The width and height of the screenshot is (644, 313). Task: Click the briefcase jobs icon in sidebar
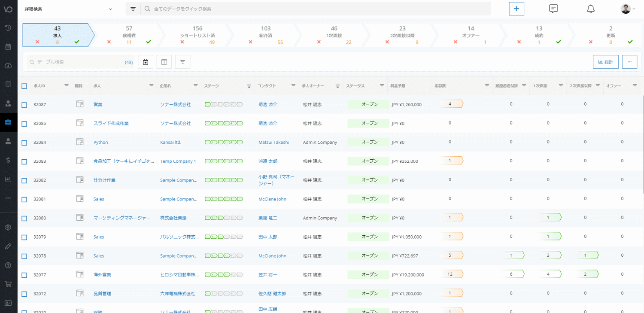[x=8, y=122]
